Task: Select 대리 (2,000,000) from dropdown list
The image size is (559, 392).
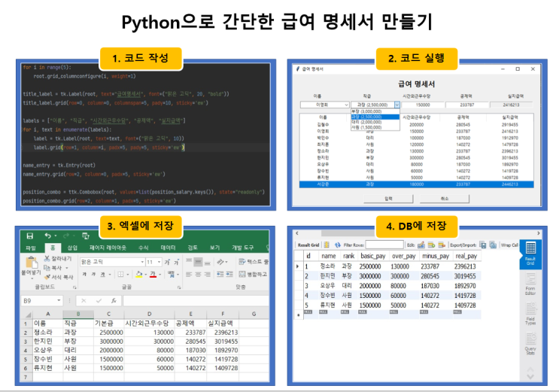Action: click(375, 122)
